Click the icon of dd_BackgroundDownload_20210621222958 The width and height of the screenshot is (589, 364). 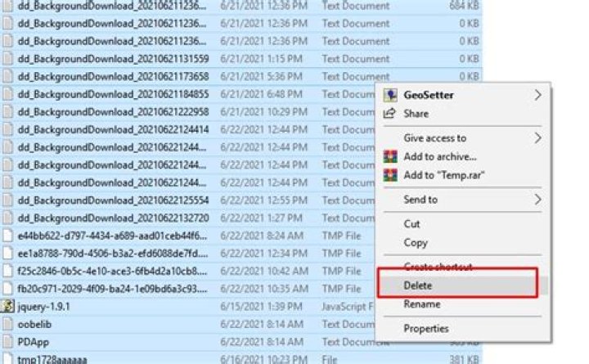coord(7,111)
